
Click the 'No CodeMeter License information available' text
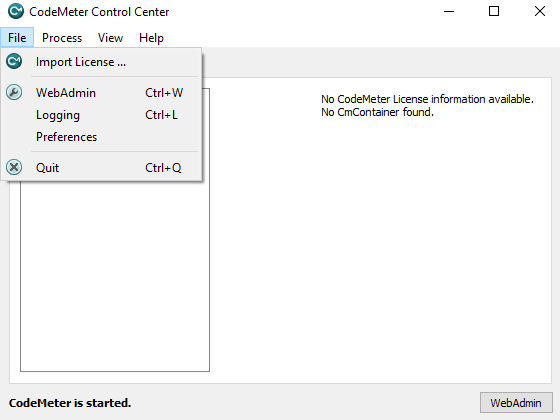click(x=427, y=99)
